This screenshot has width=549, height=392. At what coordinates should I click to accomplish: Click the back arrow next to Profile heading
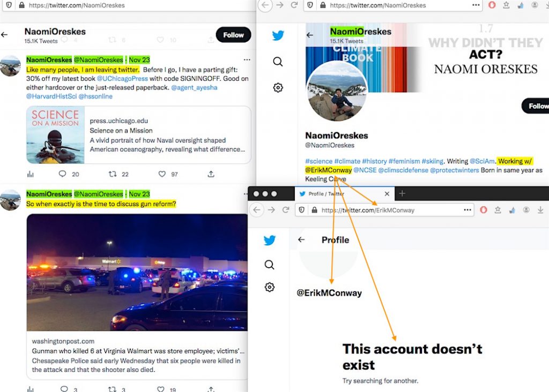[301, 240]
